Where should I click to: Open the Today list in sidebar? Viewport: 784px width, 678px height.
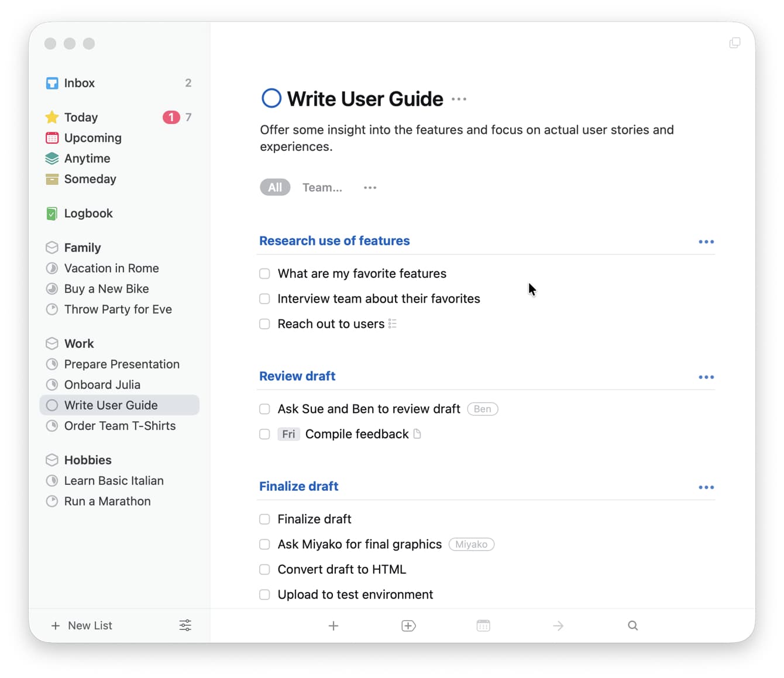(x=81, y=117)
